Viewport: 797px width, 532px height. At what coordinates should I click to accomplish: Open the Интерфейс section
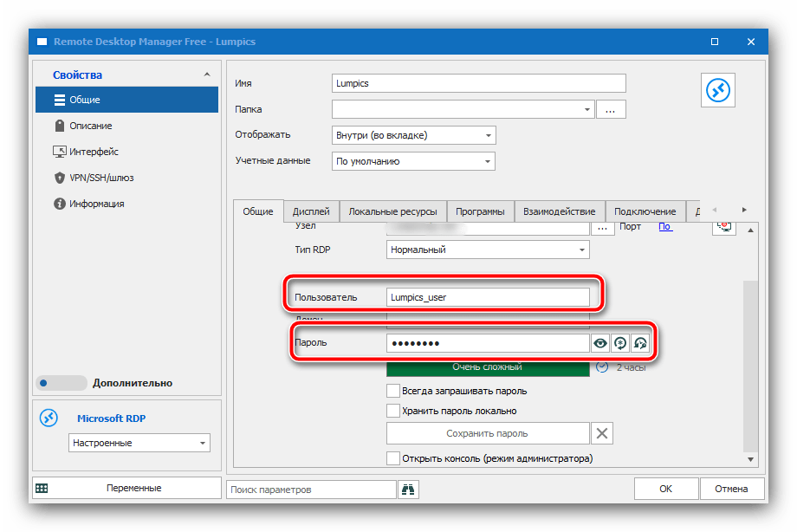pos(94,152)
